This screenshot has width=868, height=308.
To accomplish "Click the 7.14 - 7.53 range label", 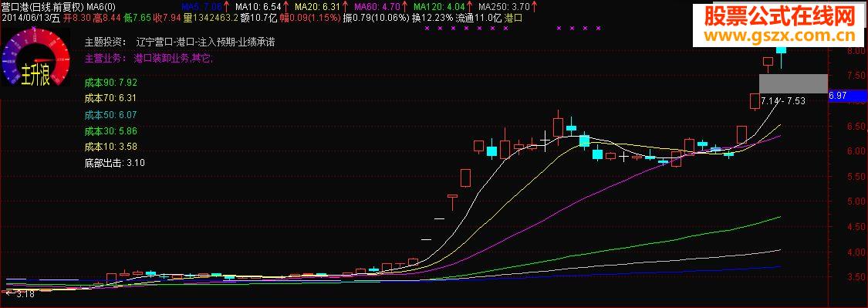I will click(783, 101).
